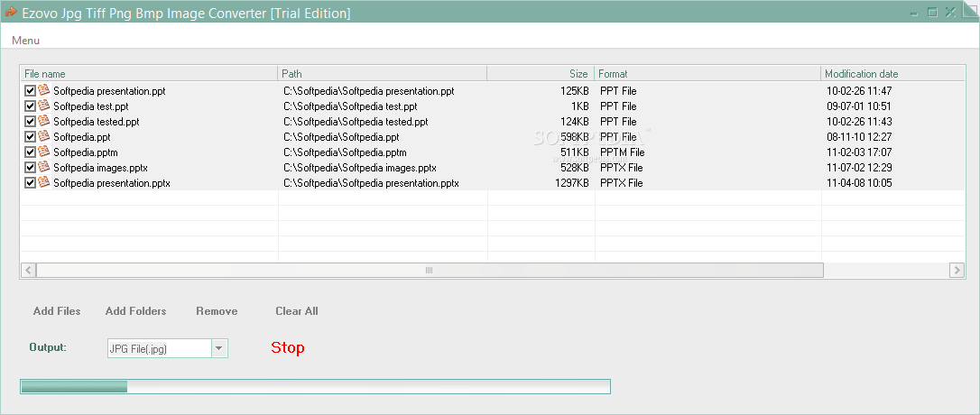Click the file icon of Softpedia.ppt
Screen dimensions: 980x415
point(43,137)
